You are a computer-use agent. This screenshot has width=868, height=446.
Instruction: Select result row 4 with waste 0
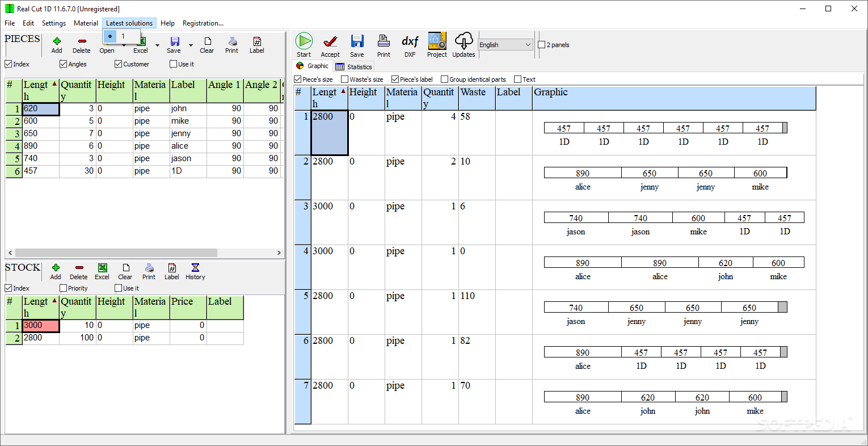pos(555,267)
